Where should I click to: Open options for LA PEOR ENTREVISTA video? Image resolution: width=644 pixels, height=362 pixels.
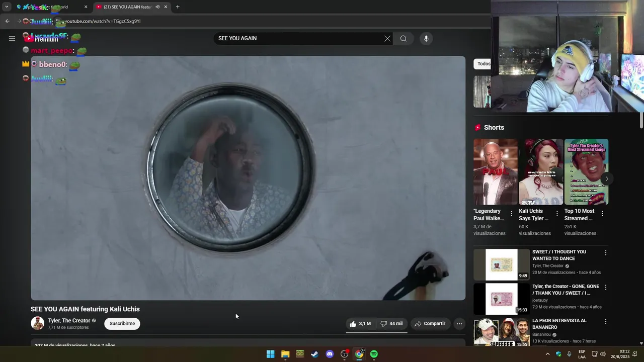tap(606, 322)
